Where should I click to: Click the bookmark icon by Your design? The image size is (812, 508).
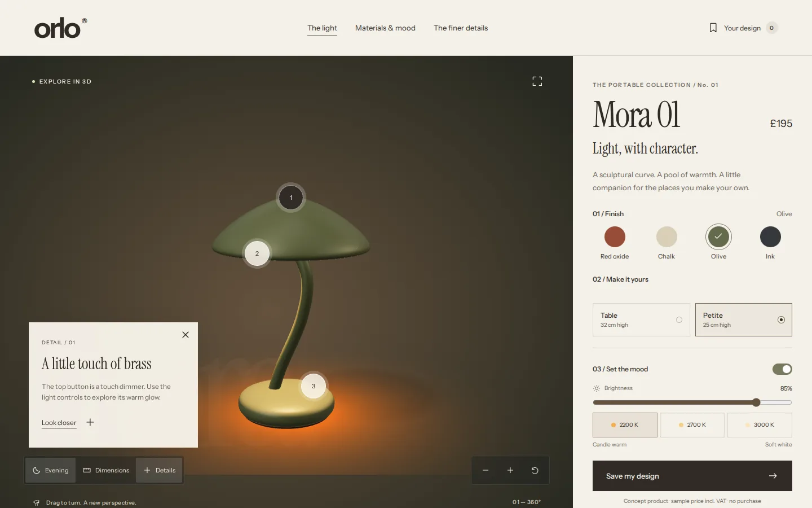(x=713, y=28)
